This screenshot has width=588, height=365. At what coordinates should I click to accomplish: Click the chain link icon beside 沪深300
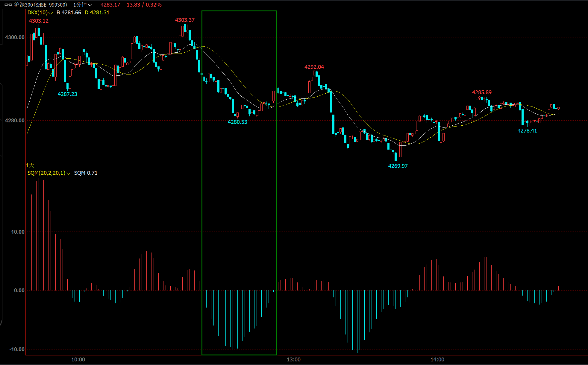tap(8, 5)
